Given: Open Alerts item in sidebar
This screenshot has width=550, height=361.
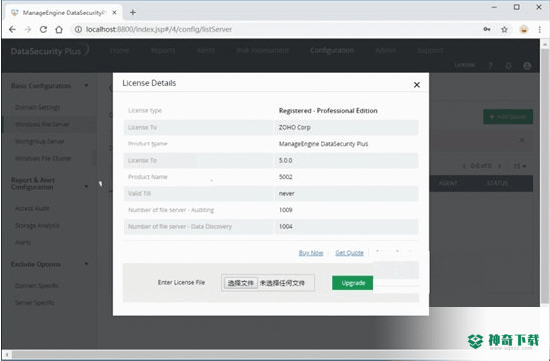Looking at the screenshot, I should click(x=23, y=242).
